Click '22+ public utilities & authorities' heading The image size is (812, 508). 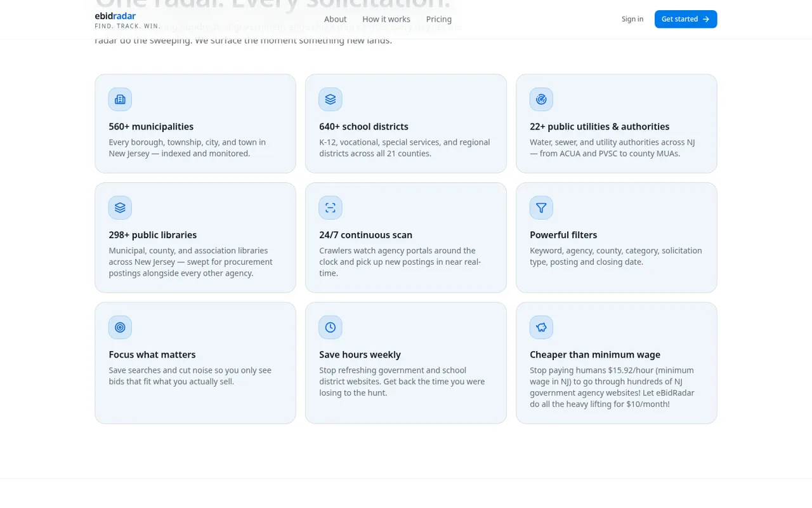click(x=599, y=126)
